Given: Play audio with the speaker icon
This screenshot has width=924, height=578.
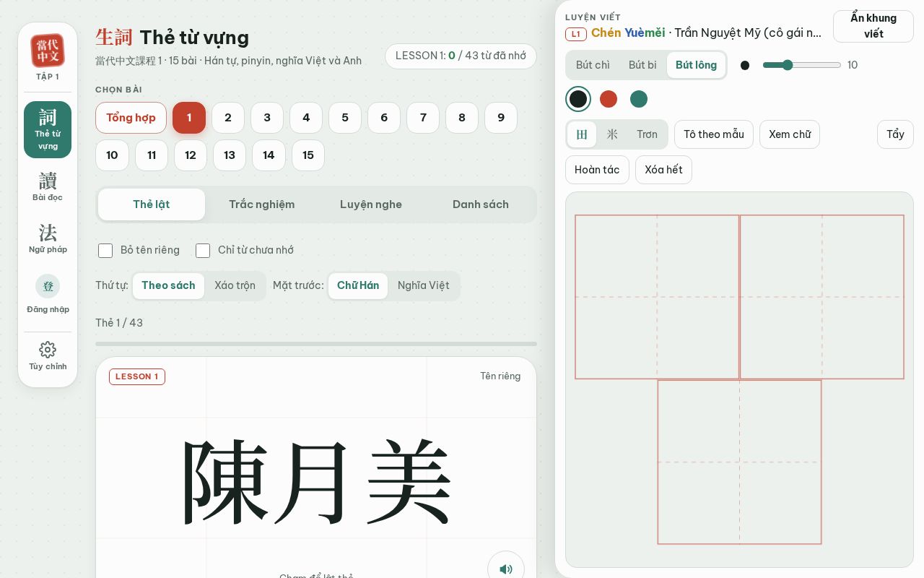Looking at the screenshot, I should pyautogui.click(x=506, y=569).
